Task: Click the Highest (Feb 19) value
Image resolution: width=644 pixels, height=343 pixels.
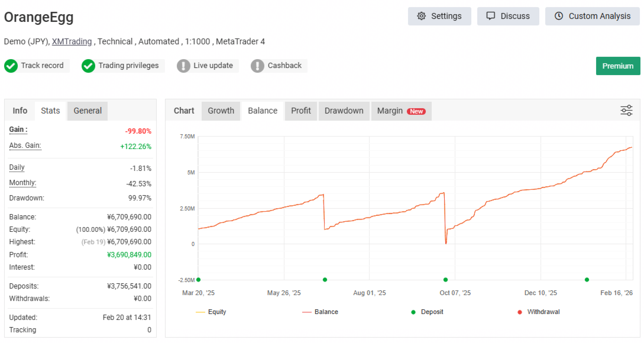Action: 116,242
